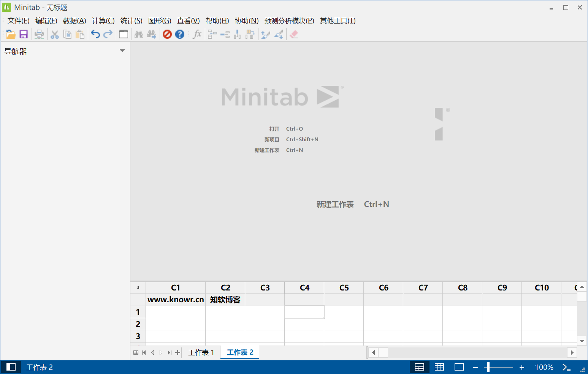Add a new worksheet with plus icon

(178, 353)
